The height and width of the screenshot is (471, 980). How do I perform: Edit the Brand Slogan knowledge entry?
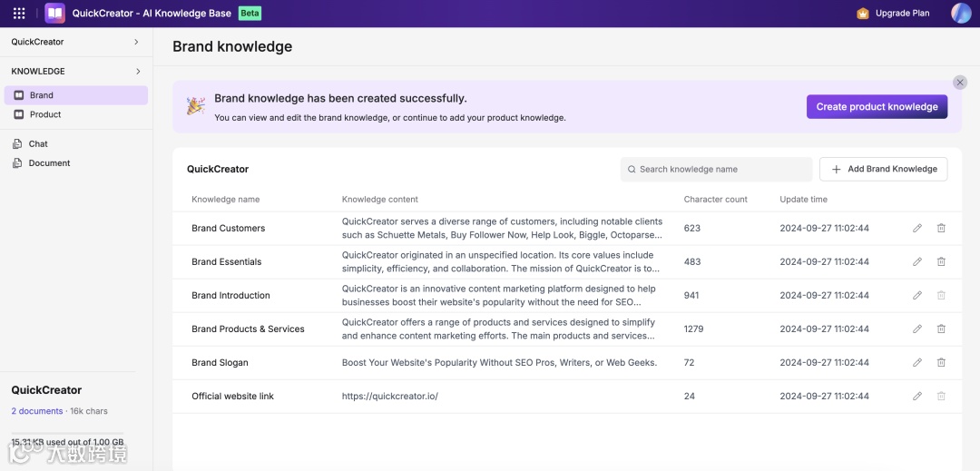917,363
